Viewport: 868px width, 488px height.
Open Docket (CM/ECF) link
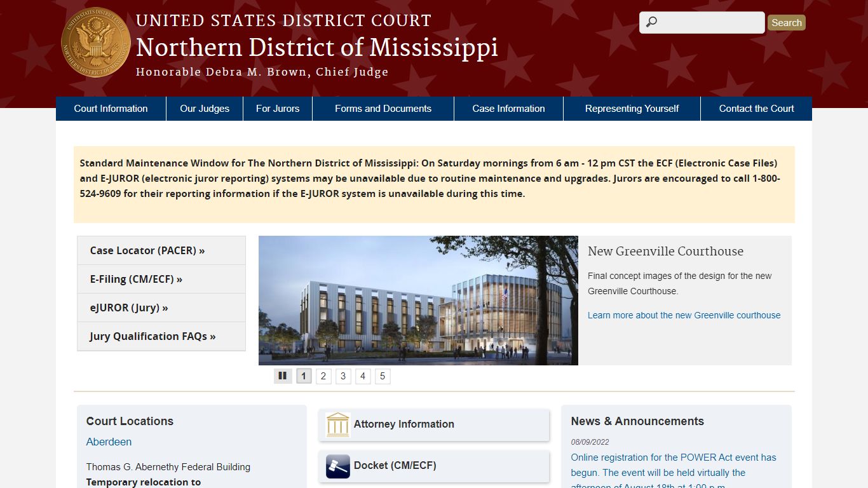[x=434, y=466]
